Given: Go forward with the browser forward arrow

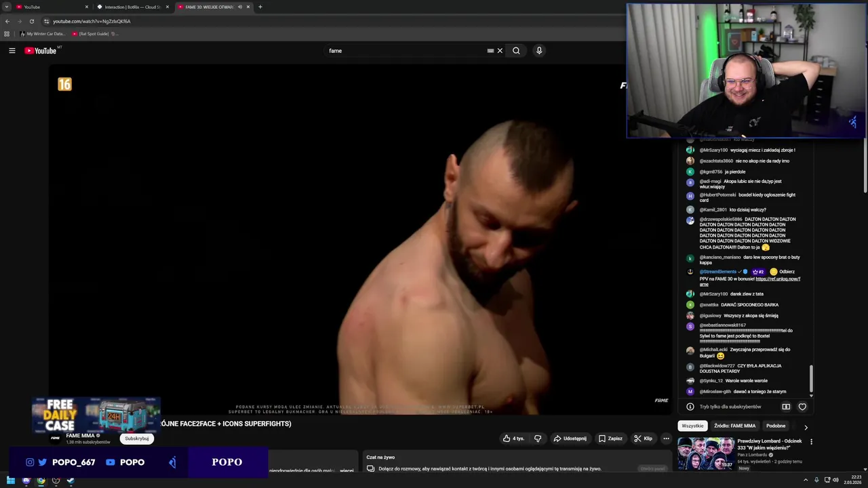Looking at the screenshot, I should [x=20, y=21].
